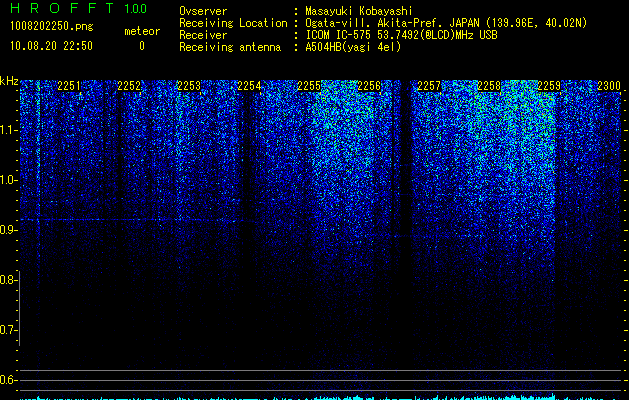Click the 2255 time marker
This screenshot has width=629, height=400.
(309, 86)
